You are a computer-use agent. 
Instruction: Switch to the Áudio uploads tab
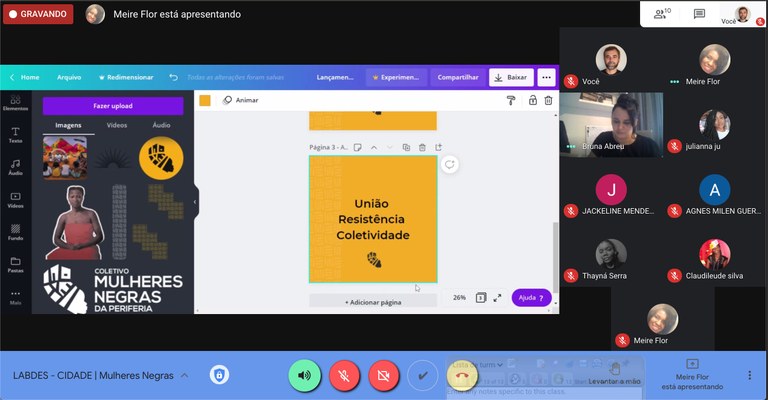point(161,125)
